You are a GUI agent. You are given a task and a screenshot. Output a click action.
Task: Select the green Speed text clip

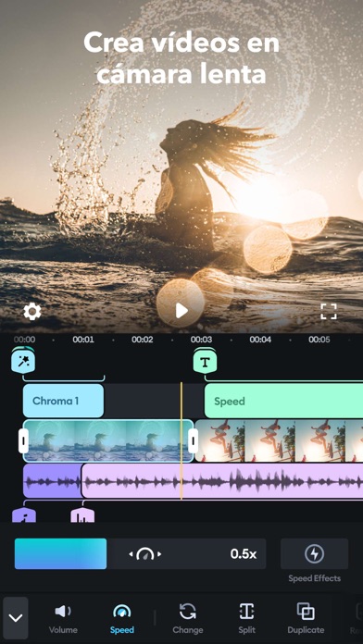pos(283,401)
